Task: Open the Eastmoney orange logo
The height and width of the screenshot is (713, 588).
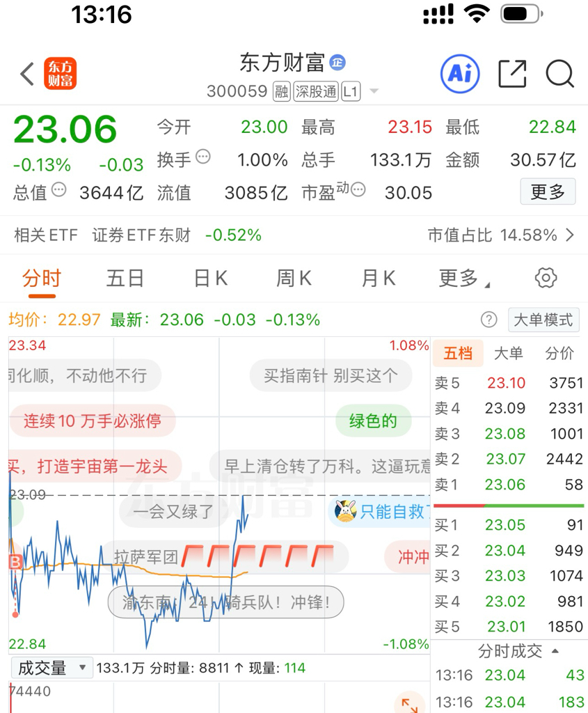Action: 60,73
